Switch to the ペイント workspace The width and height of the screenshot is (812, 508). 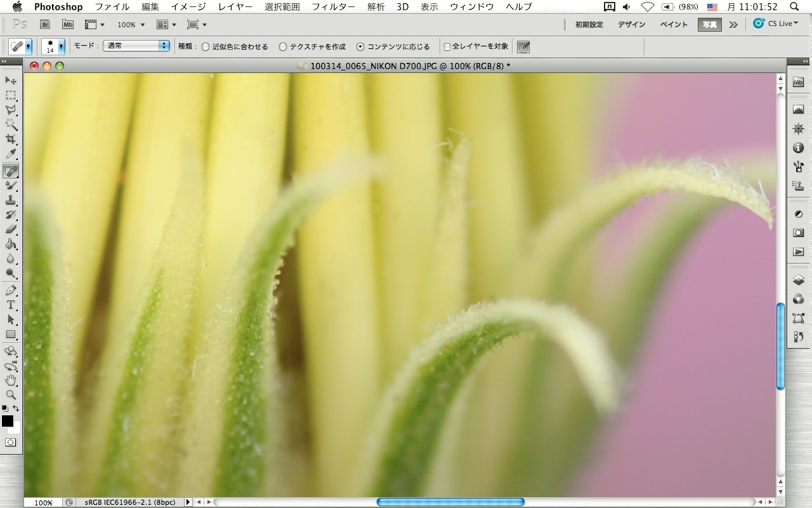pyautogui.click(x=674, y=25)
